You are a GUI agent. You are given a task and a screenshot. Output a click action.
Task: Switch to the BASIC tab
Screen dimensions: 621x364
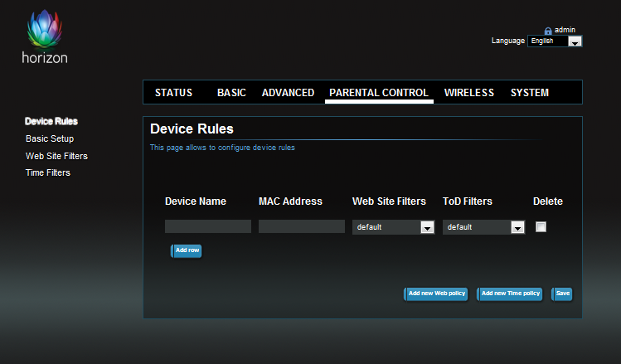231,93
